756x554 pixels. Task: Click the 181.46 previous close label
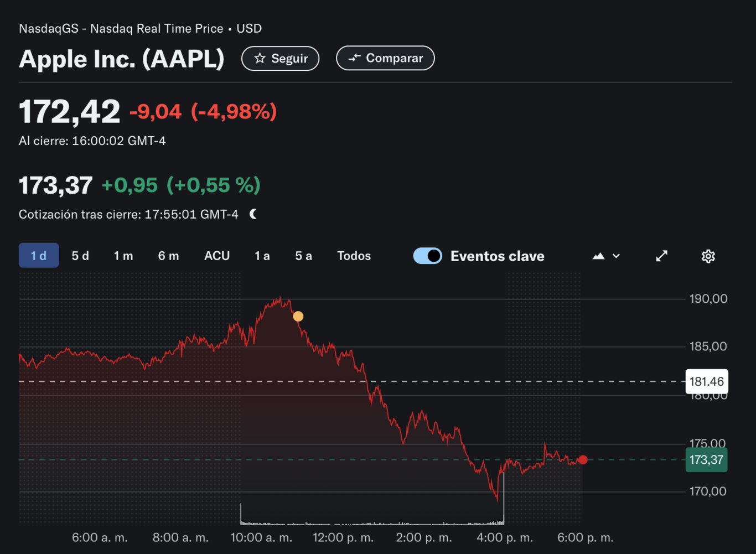[x=706, y=381]
